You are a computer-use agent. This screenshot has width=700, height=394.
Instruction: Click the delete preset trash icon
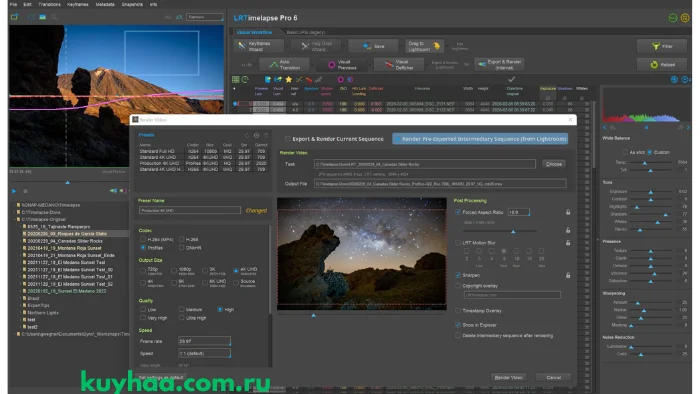pos(266,135)
